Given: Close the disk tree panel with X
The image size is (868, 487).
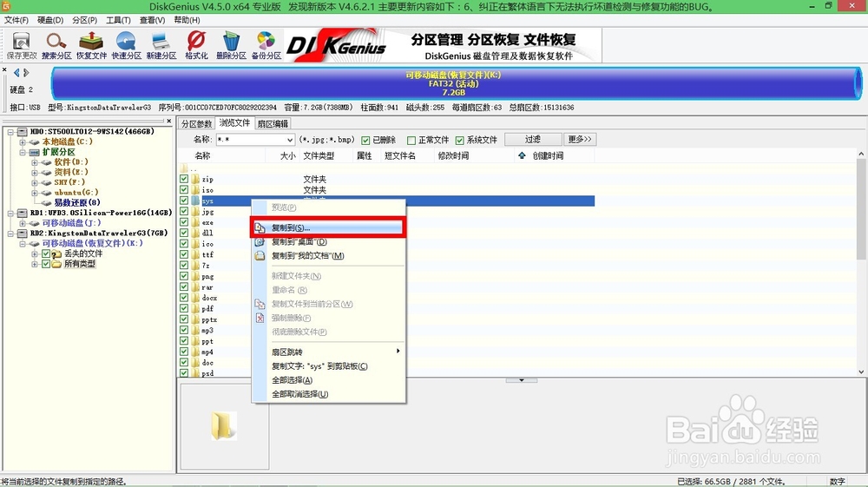Looking at the screenshot, I should pos(169,121).
